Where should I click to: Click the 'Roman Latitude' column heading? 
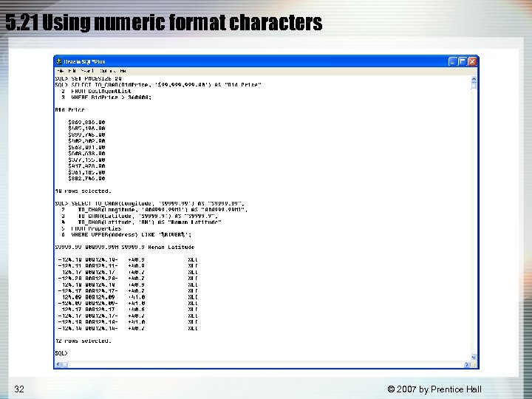[171, 247]
